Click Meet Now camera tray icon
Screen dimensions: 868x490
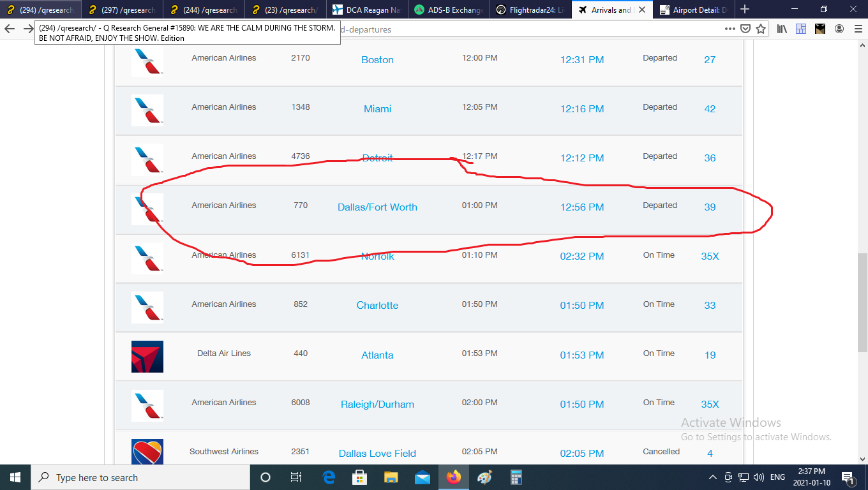coord(729,477)
